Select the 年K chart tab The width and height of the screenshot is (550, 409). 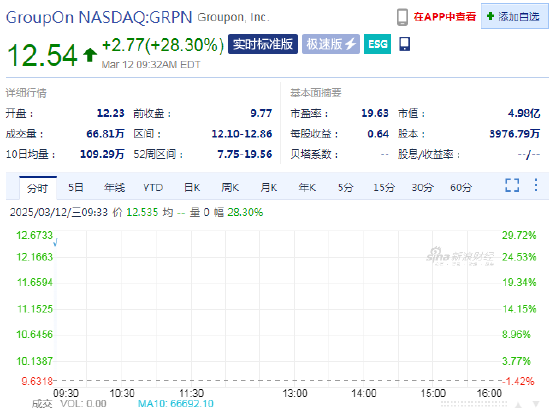point(307,188)
